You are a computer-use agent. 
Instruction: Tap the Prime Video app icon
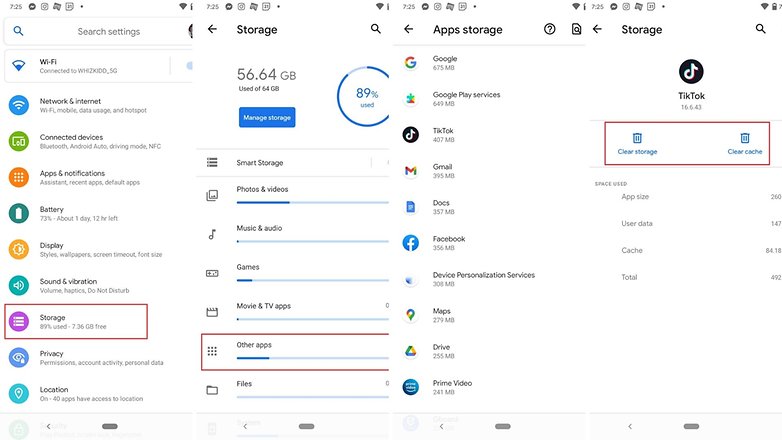coord(410,387)
